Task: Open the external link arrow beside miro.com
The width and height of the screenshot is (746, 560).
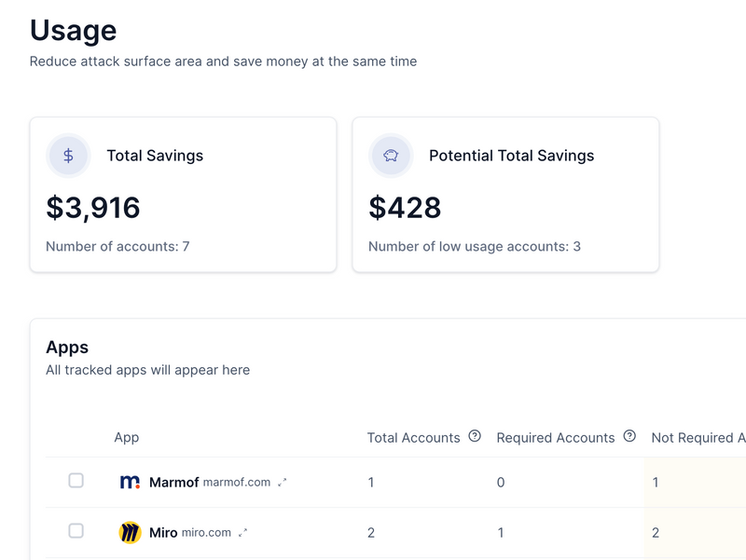Action: 242,533
